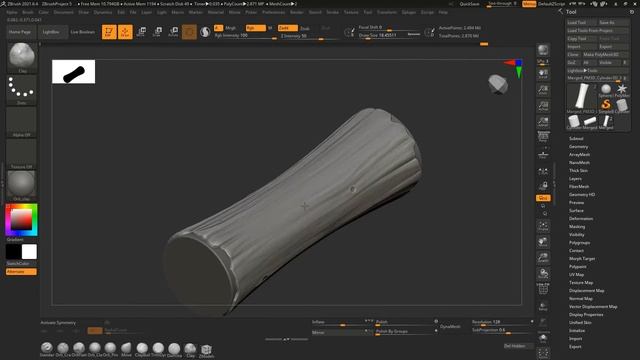Expand the ArrayMesh section
The height and width of the screenshot is (360, 640).
coord(580,155)
